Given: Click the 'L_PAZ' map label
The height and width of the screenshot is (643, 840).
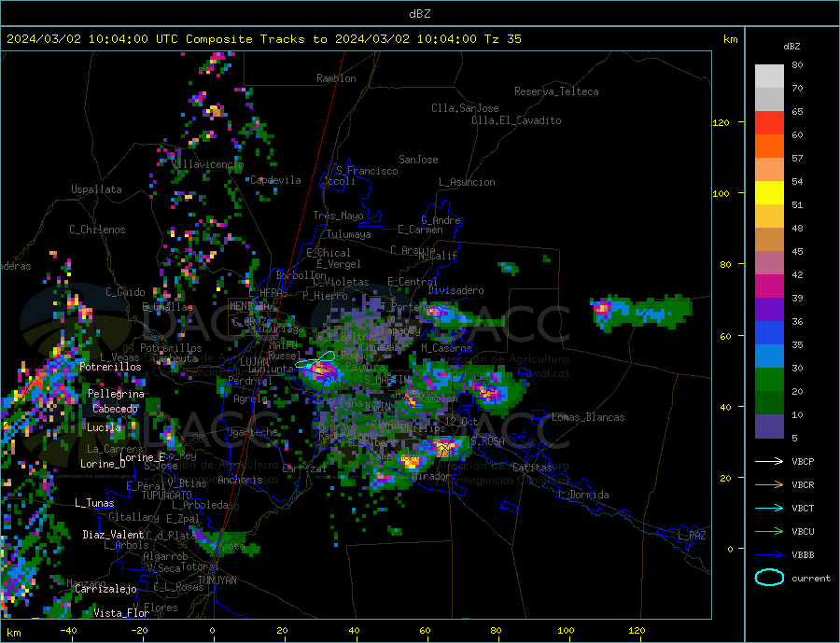Looking at the screenshot, I should coord(692,536).
